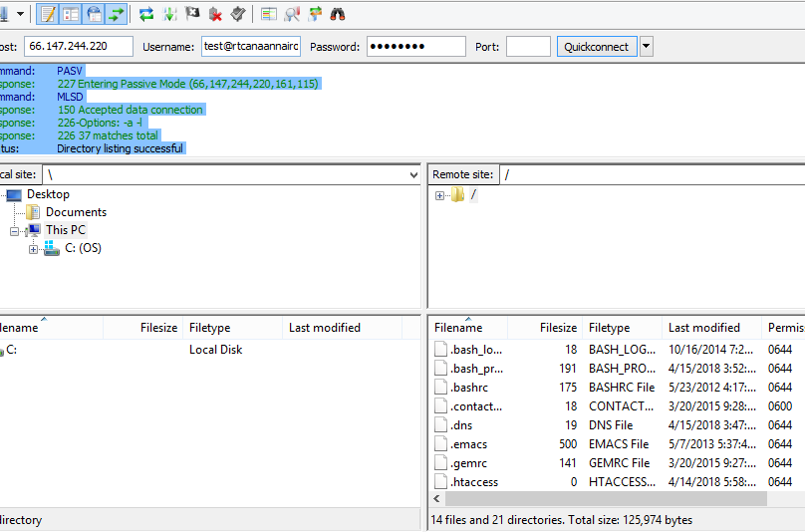Click the Reconnect to last server icon
The height and width of the screenshot is (532, 805).
point(237,14)
